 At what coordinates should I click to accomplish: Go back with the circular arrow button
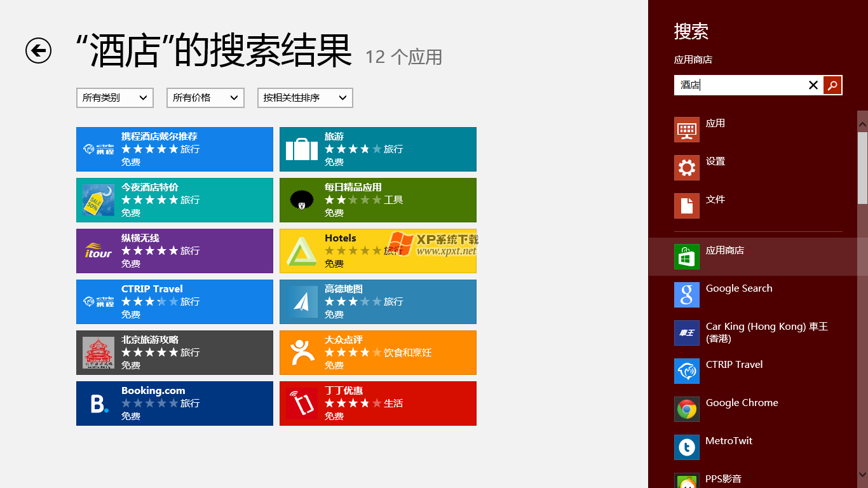coord(38,50)
